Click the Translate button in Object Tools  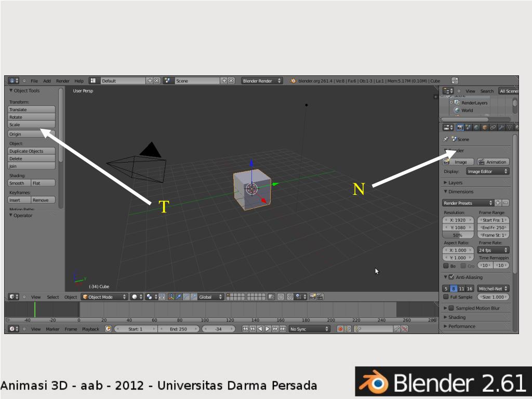31,110
